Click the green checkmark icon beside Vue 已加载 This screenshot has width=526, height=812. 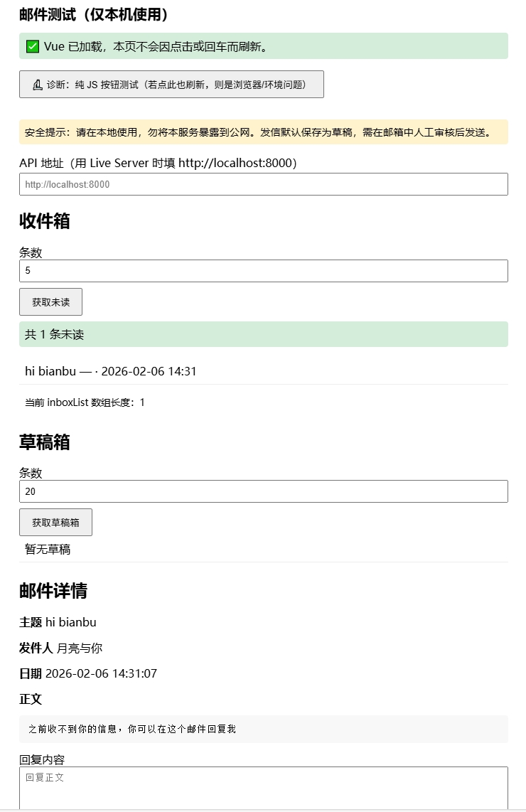(x=32, y=46)
